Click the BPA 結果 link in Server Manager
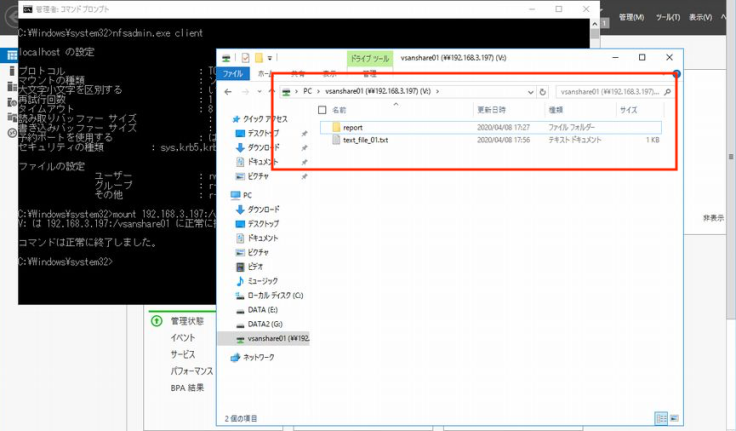 tap(187, 388)
